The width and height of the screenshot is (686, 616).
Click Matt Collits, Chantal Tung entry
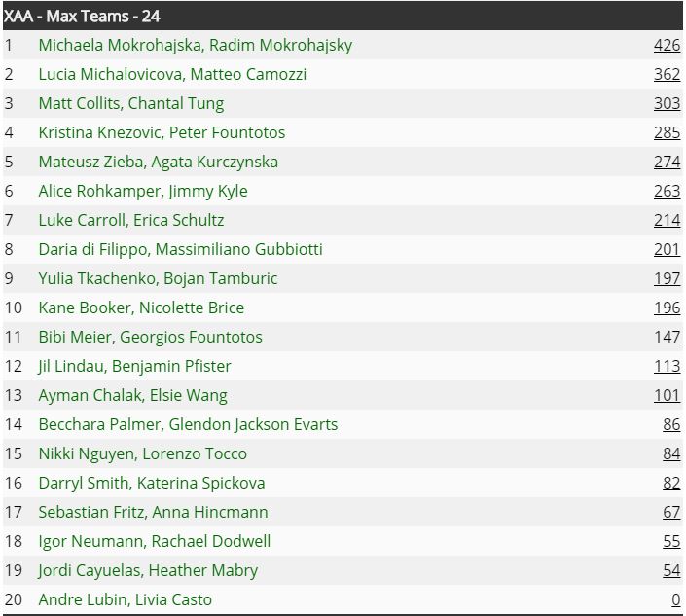(x=131, y=104)
